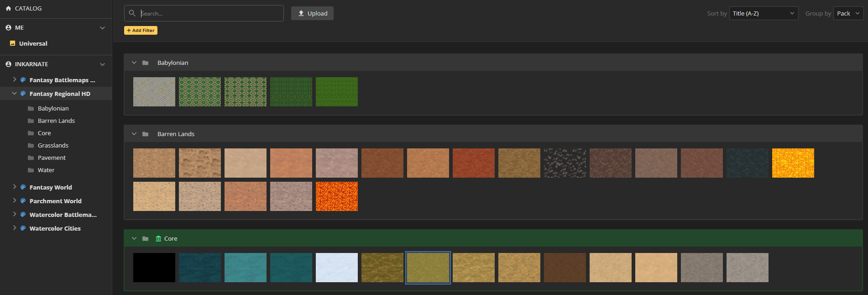
Task: Click in the search input field
Action: click(210, 13)
